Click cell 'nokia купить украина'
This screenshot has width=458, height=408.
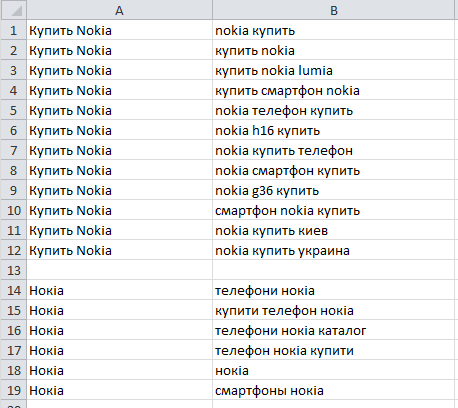pyautogui.click(x=333, y=250)
